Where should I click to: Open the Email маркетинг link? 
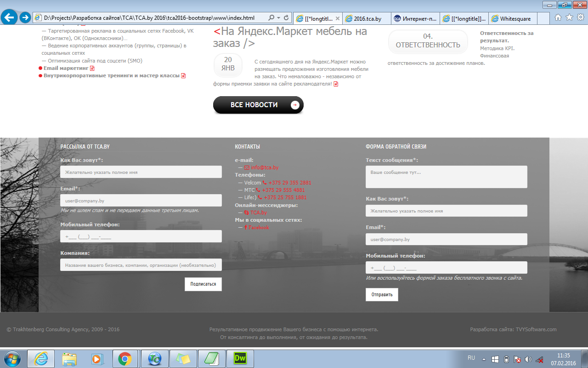click(x=66, y=68)
